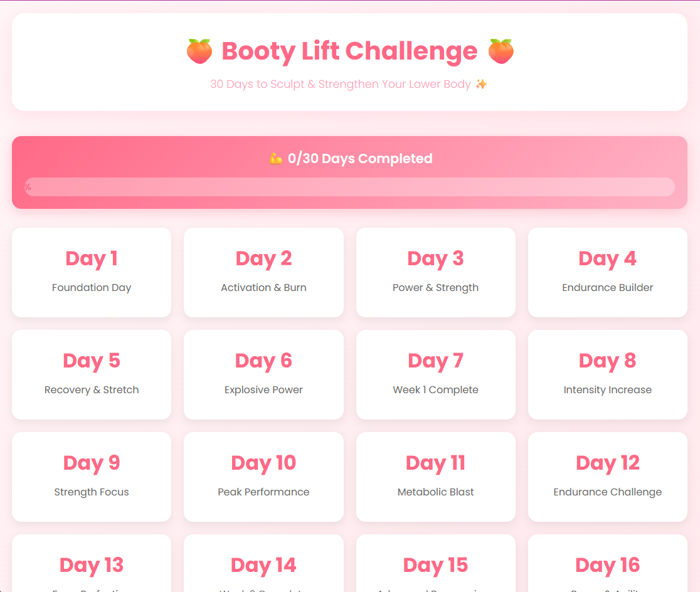The image size is (700, 592).
Task: Click the days completed progress bar
Action: 349,187
